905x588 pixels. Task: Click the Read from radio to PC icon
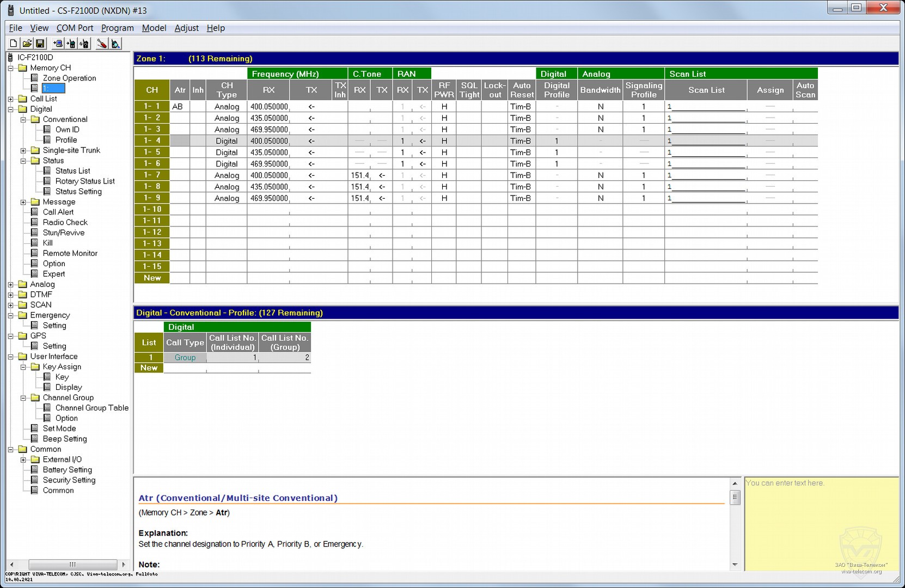tap(58, 44)
